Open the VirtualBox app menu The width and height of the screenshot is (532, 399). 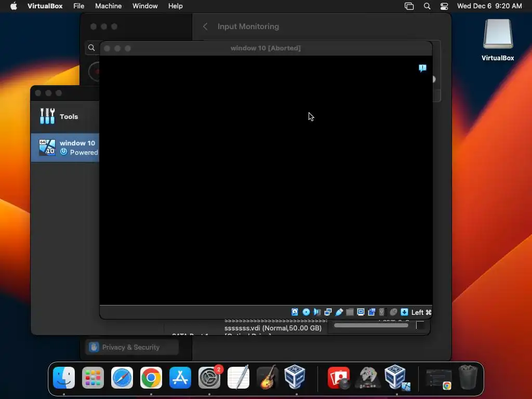(45, 6)
